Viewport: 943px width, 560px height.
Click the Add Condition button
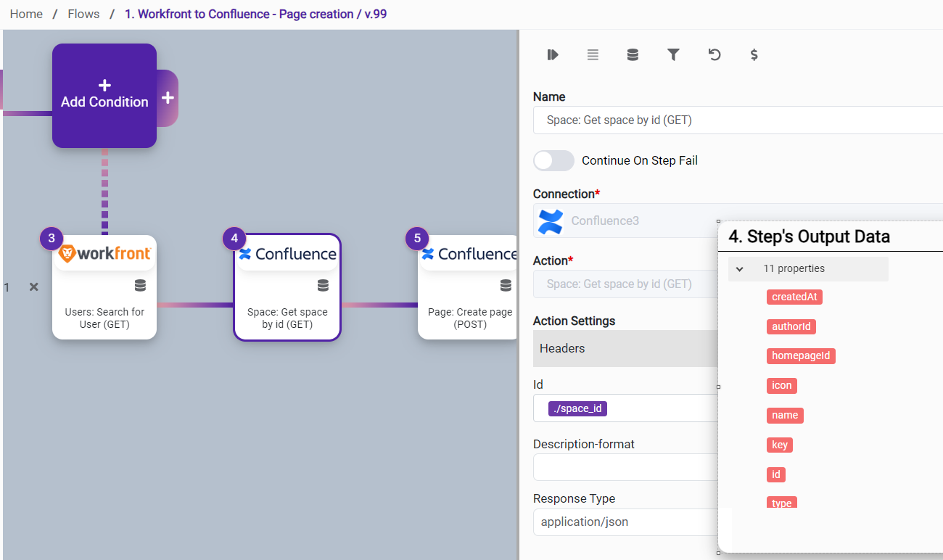point(104,95)
